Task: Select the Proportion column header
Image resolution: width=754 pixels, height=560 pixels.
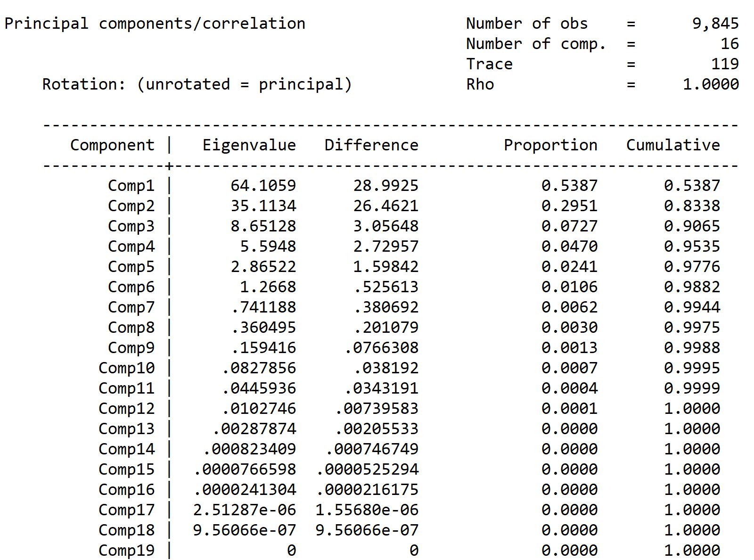Action: coord(550,145)
